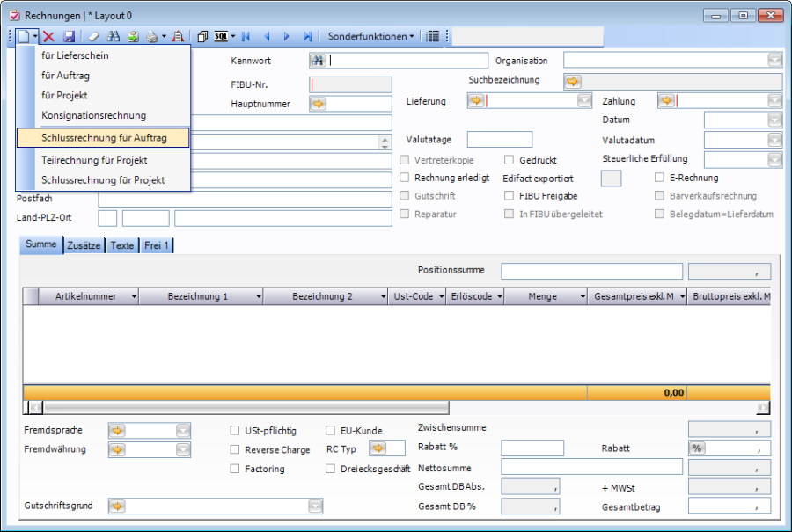This screenshot has width=792, height=532.
Task: Click the save floppy disk icon
Action: pos(69,37)
